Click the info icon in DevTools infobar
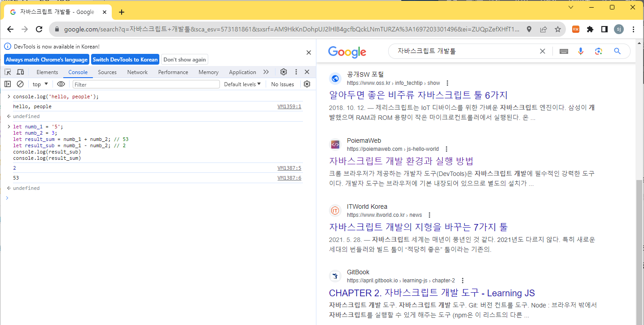The height and width of the screenshot is (325, 644). [x=8, y=46]
